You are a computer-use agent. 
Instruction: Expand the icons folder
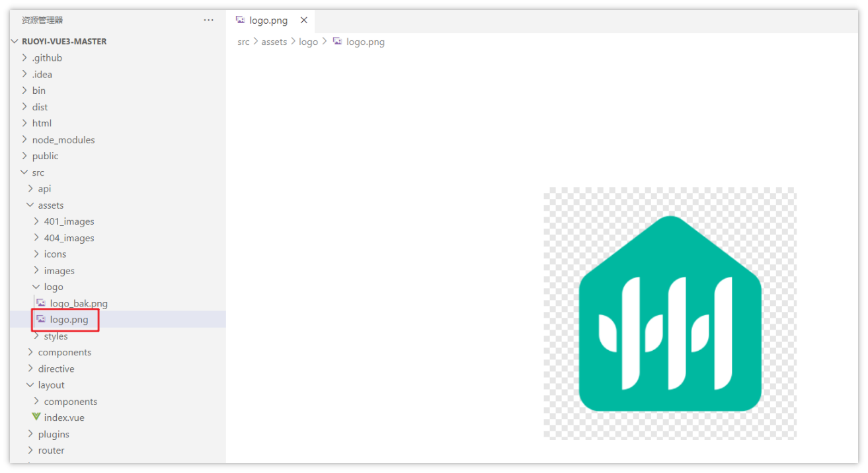pos(36,254)
